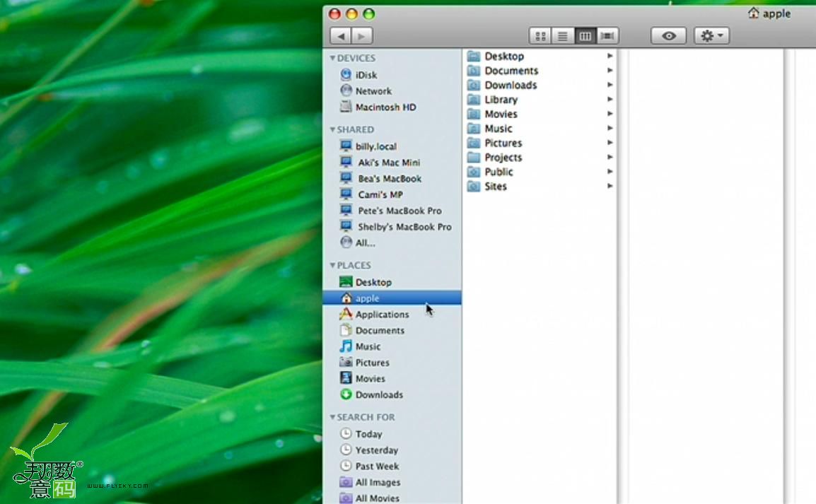Connect to billy.local shared computer

[x=392, y=146]
